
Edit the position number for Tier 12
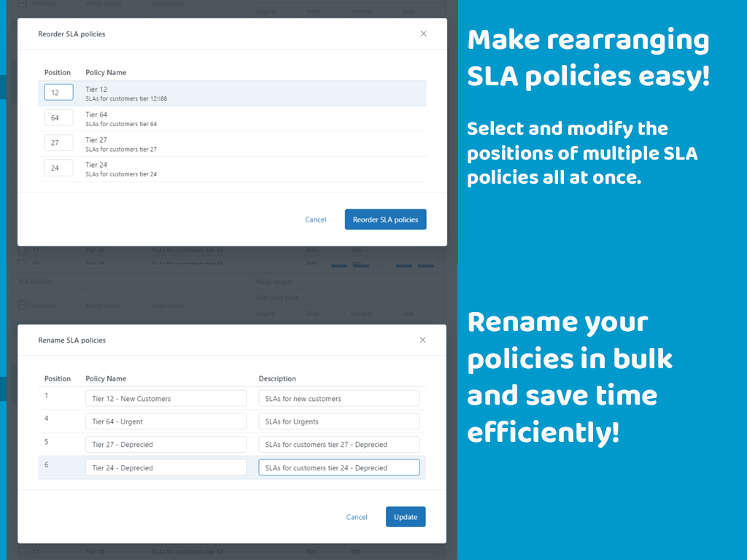(58, 92)
